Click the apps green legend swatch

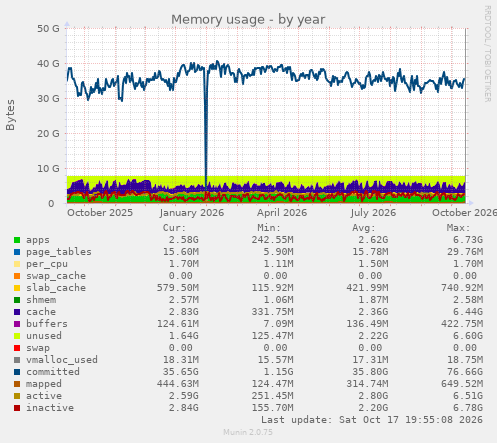click(17, 240)
